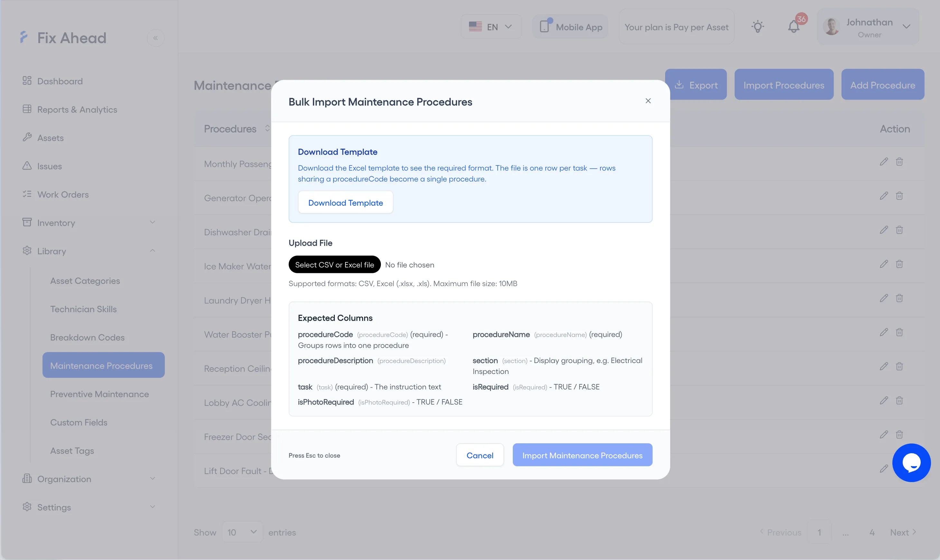Edit the Freezer Door Seal procedure row

click(884, 434)
